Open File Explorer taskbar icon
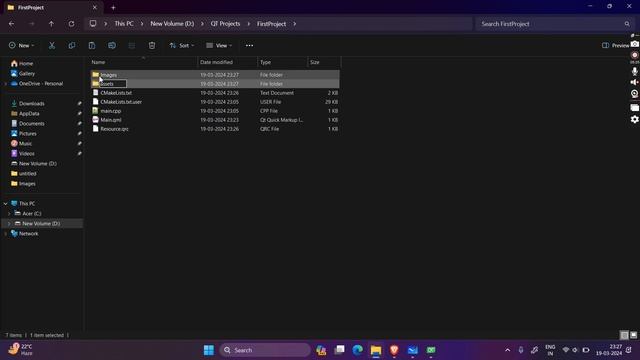Screen dimensions: 640x360 click(376, 350)
